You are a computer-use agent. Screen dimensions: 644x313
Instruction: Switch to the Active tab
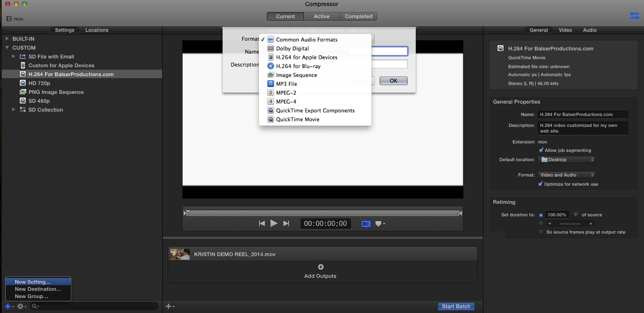click(x=321, y=17)
